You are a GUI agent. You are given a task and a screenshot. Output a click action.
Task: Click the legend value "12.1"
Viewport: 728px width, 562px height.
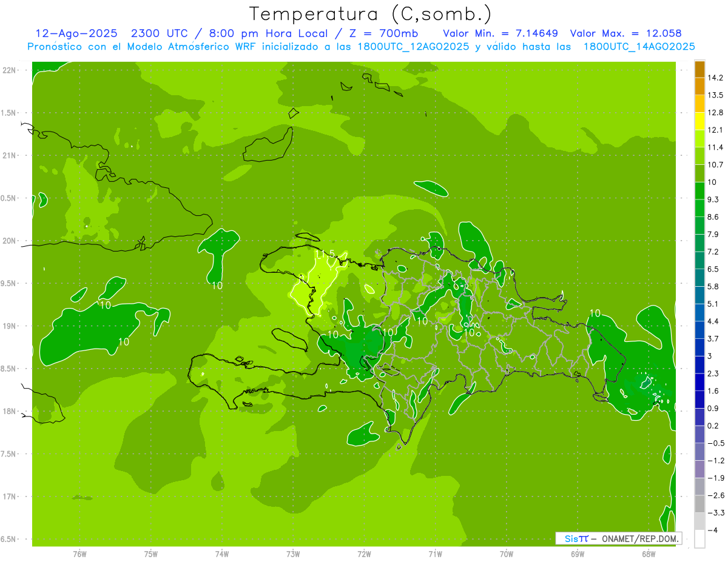pos(716,130)
